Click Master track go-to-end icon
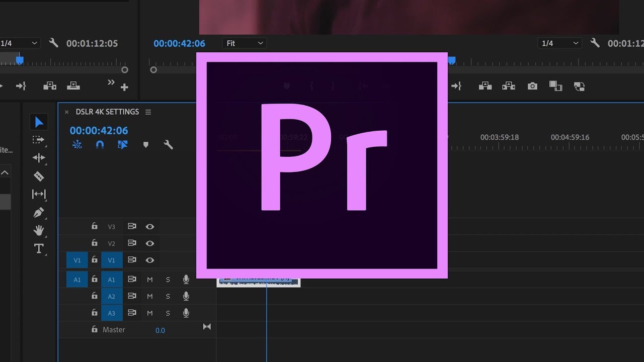Screen dimensions: 644x362 coord(207,327)
